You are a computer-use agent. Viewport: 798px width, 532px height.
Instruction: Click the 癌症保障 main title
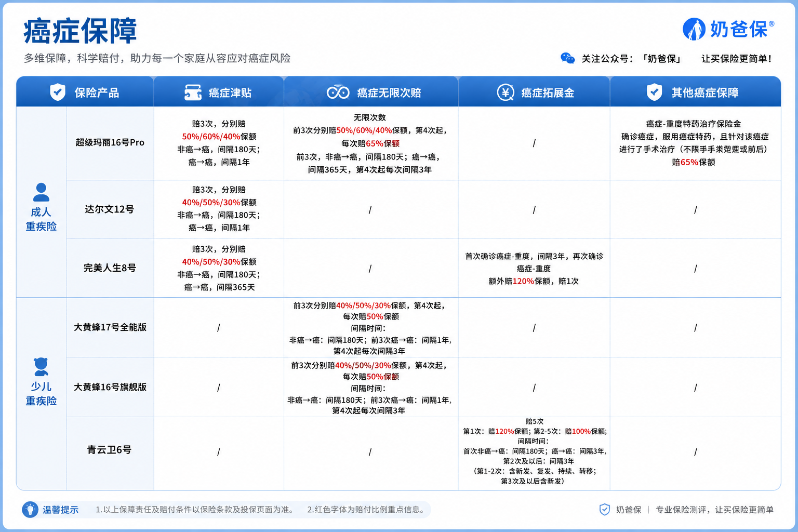[x=80, y=31]
